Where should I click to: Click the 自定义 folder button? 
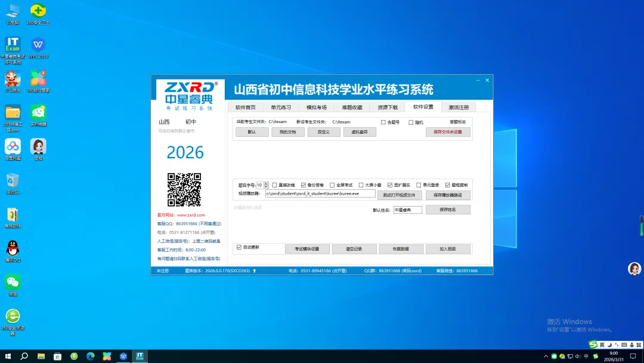[x=324, y=132]
